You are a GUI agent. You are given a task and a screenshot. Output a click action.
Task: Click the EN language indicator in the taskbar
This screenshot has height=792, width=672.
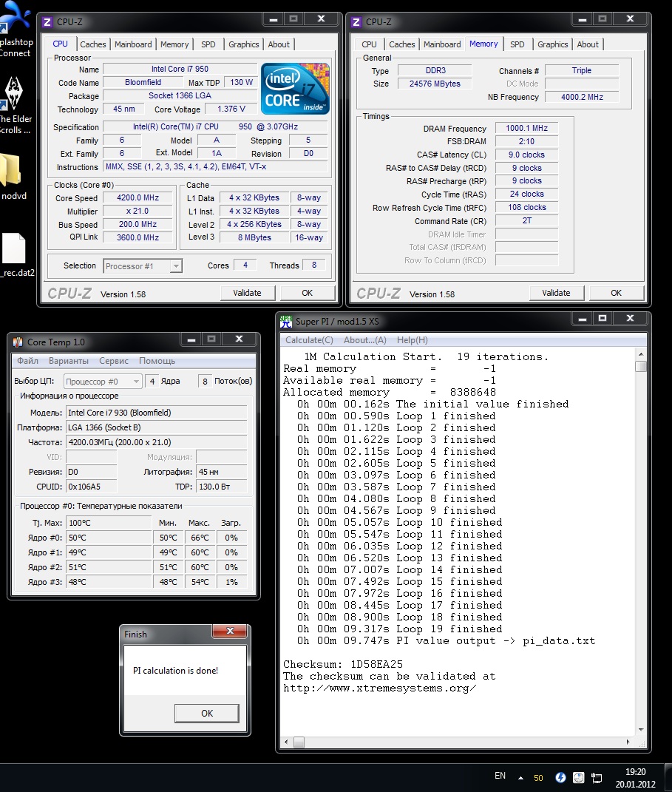click(x=500, y=776)
